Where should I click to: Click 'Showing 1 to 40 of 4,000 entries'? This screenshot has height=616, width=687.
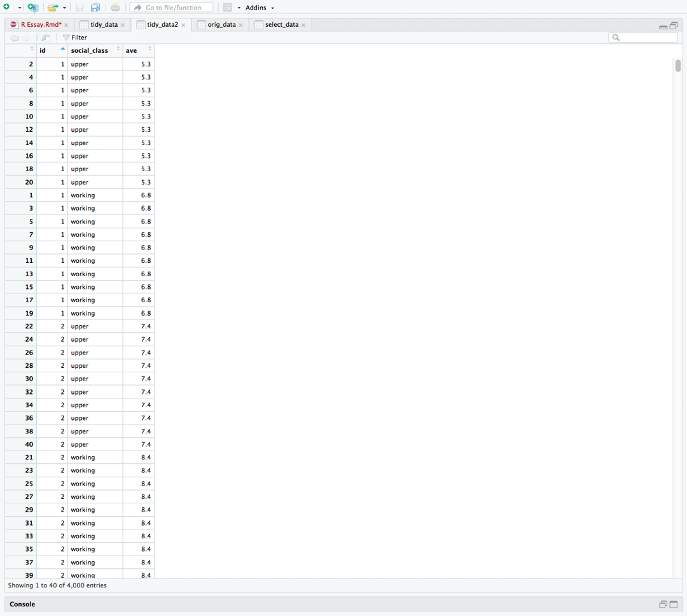coord(57,585)
